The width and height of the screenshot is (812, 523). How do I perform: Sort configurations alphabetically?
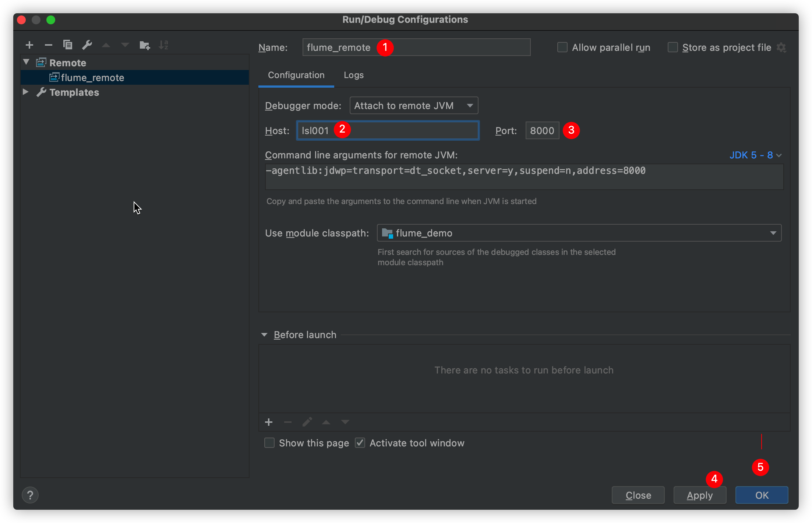(x=163, y=45)
